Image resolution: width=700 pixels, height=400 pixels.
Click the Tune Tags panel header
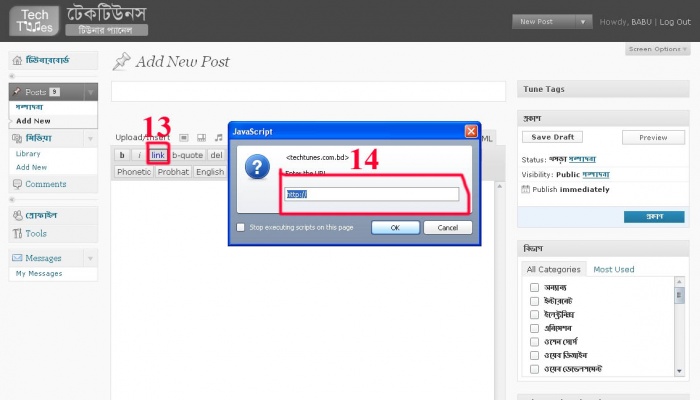click(x=603, y=89)
